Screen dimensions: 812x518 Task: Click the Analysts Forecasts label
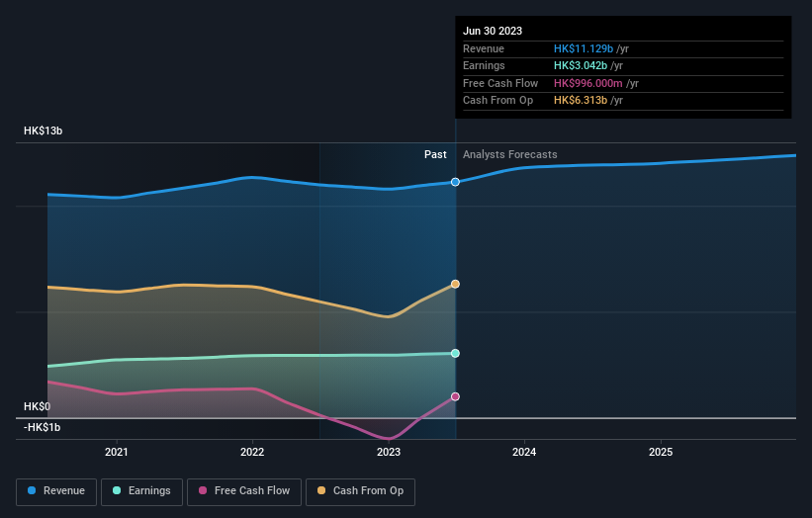coord(510,155)
